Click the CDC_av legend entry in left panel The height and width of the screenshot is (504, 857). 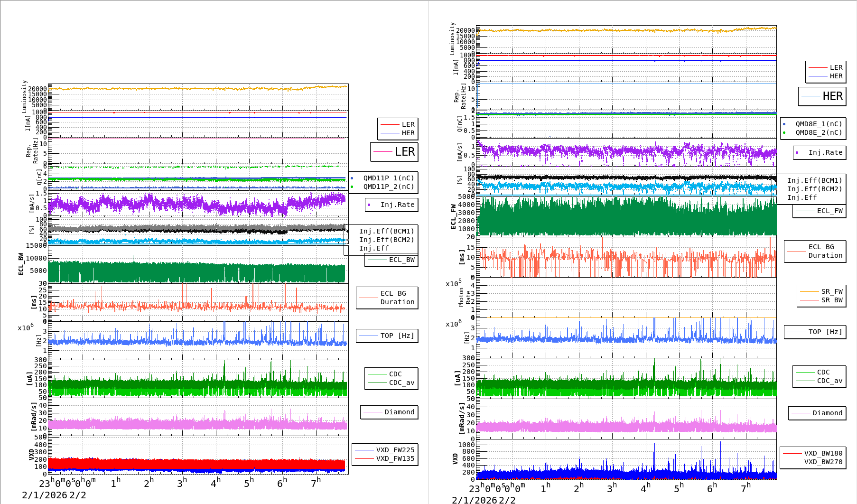(x=401, y=383)
